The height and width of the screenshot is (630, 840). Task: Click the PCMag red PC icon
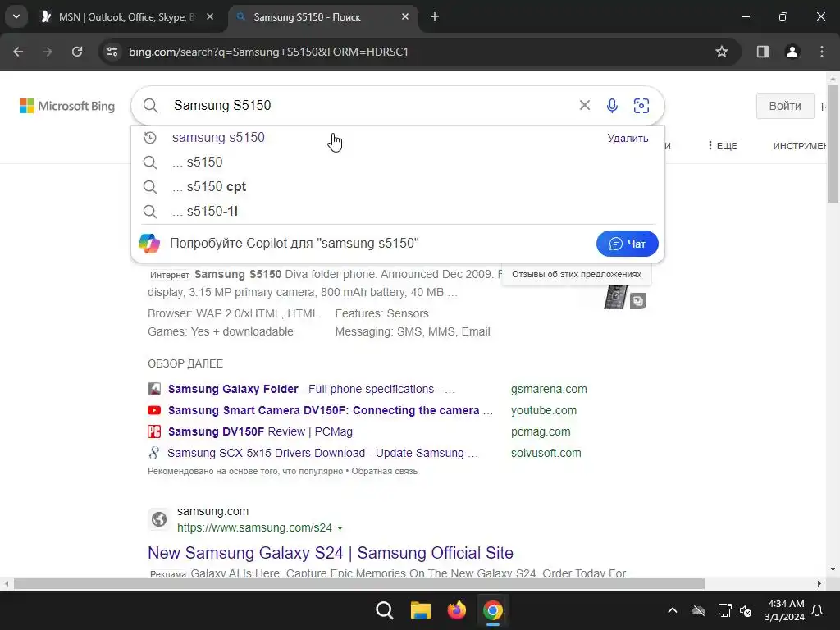tap(154, 431)
